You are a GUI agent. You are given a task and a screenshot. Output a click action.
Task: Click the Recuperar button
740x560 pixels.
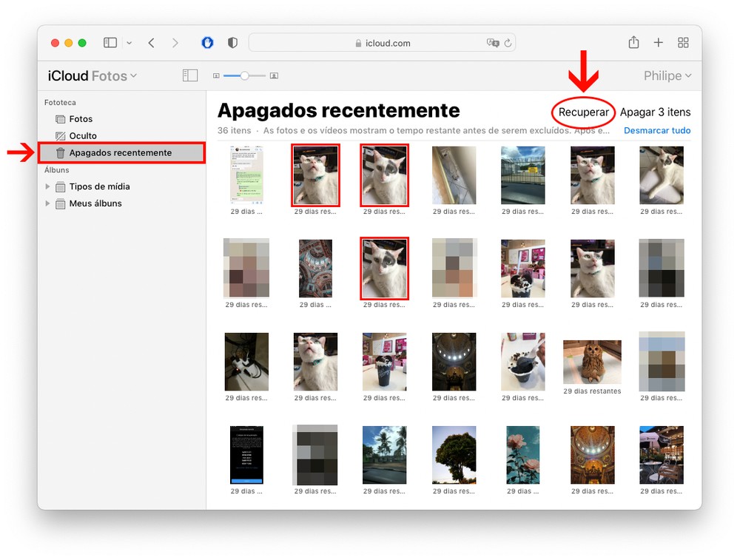point(583,112)
